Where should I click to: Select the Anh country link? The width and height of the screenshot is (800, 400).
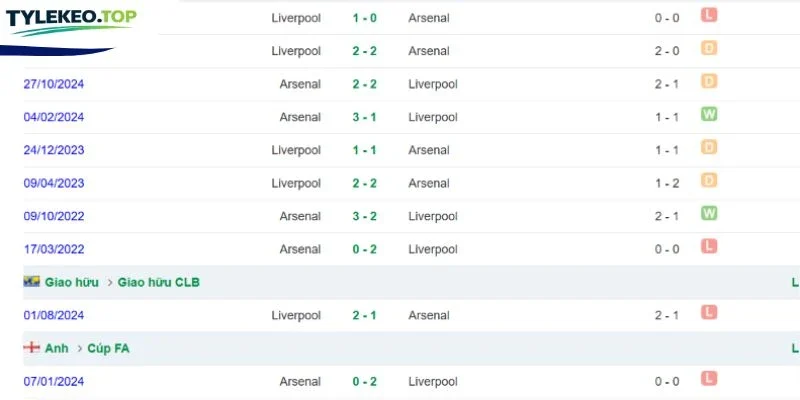pos(57,348)
